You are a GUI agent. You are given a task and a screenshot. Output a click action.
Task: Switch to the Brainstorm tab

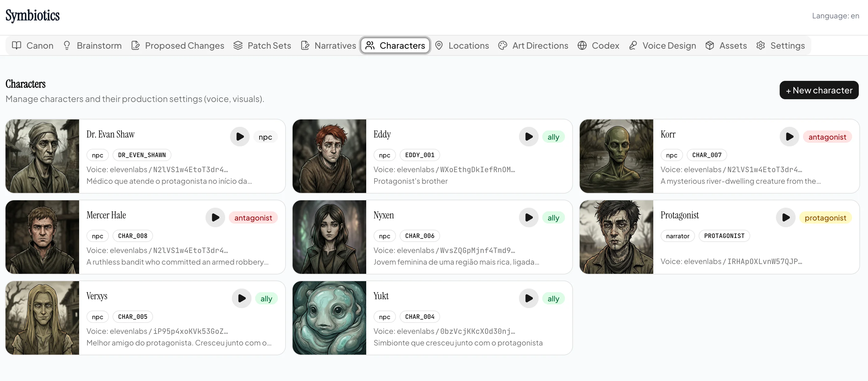pyautogui.click(x=92, y=45)
